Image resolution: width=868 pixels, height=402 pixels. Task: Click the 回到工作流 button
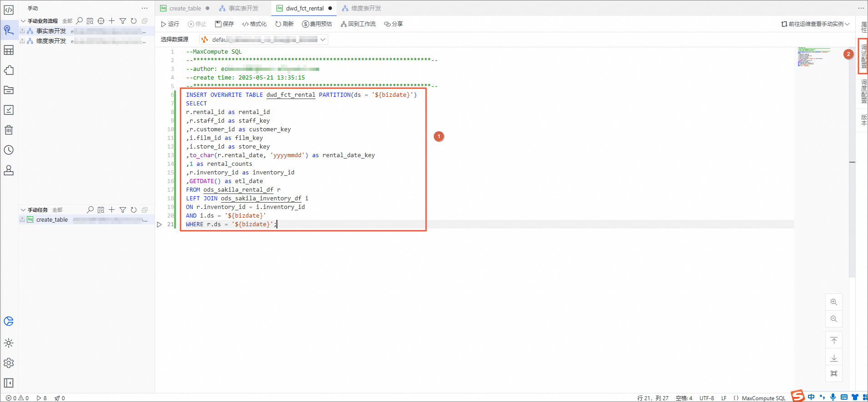click(358, 24)
